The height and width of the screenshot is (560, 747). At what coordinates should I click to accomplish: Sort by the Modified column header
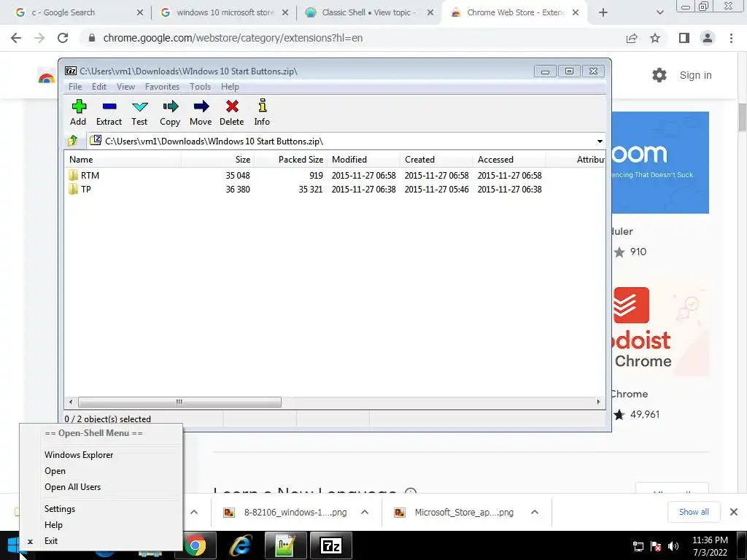click(363, 160)
